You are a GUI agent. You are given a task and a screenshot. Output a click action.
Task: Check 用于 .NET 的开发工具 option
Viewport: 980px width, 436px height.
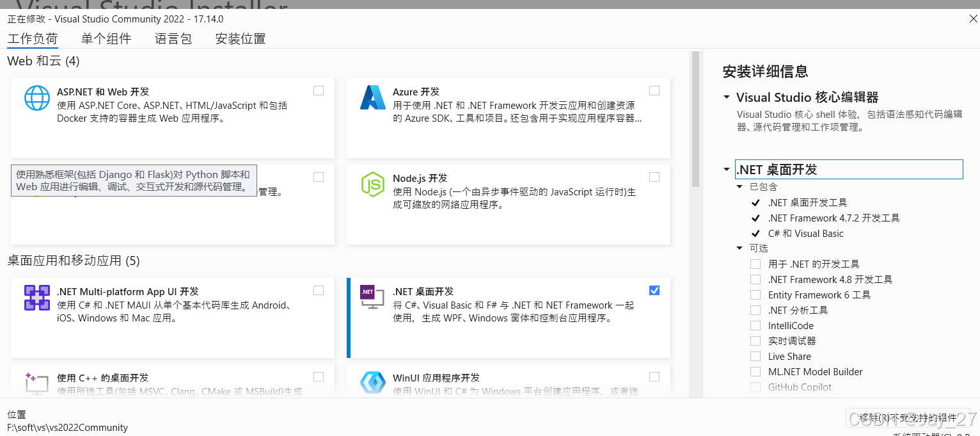(755, 264)
